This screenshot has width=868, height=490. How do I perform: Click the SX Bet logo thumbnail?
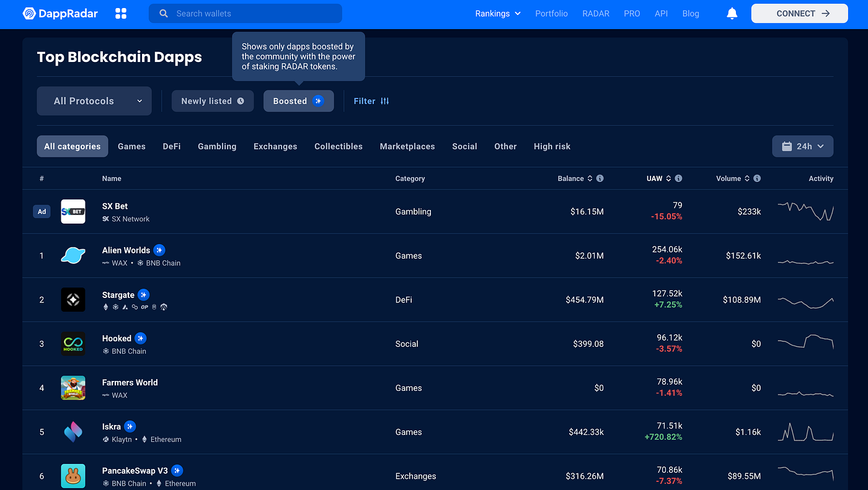(x=73, y=211)
